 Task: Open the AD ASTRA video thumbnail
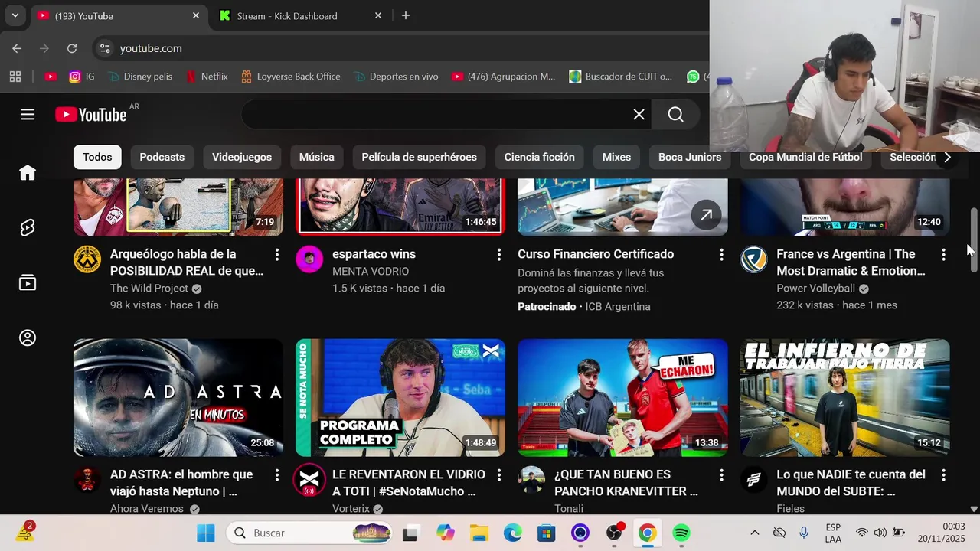[x=178, y=397]
